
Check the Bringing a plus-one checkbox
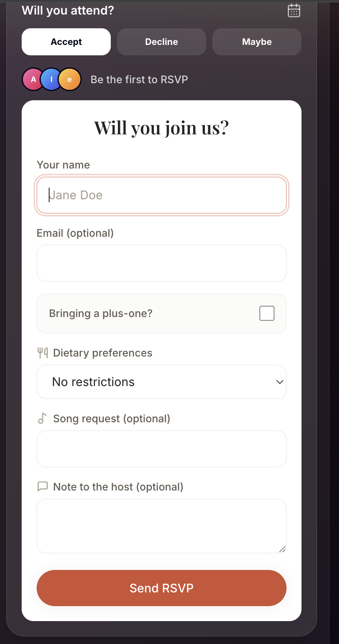(267, 313)
